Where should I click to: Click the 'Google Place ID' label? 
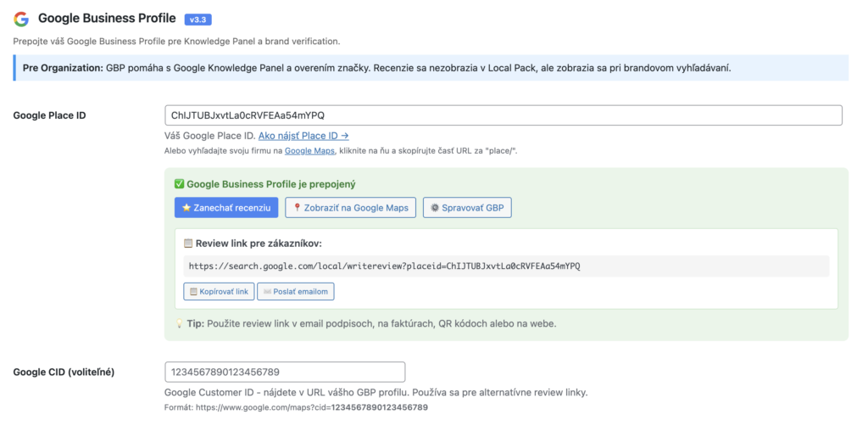[50, 115]
